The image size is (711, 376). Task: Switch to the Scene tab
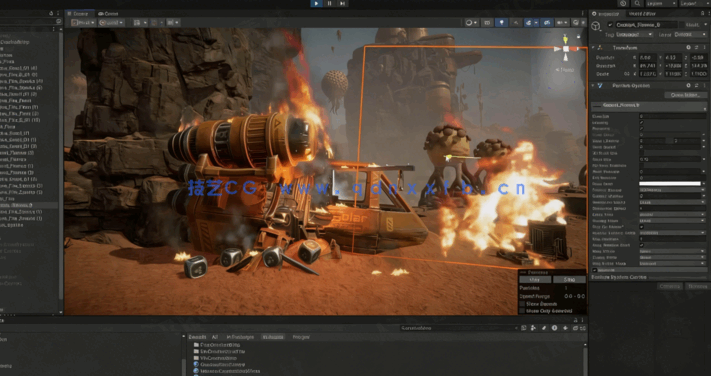(80, 14)
